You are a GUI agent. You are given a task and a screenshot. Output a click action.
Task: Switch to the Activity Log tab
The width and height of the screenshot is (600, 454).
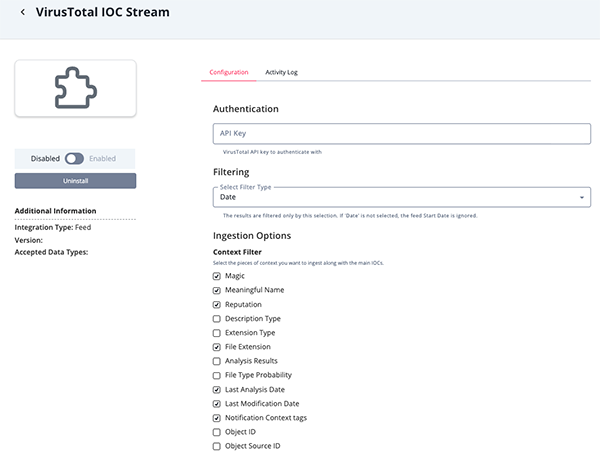click(x=281, y=72)
